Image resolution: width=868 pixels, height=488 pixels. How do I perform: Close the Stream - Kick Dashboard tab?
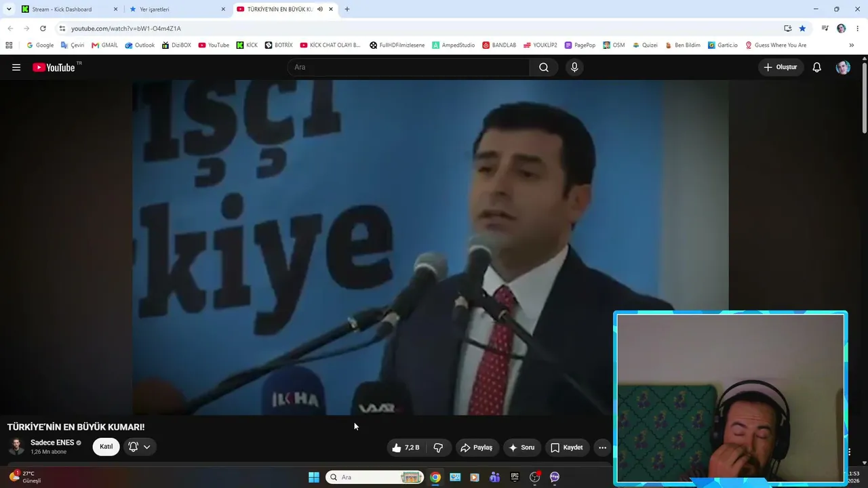(x=115, y=9)
